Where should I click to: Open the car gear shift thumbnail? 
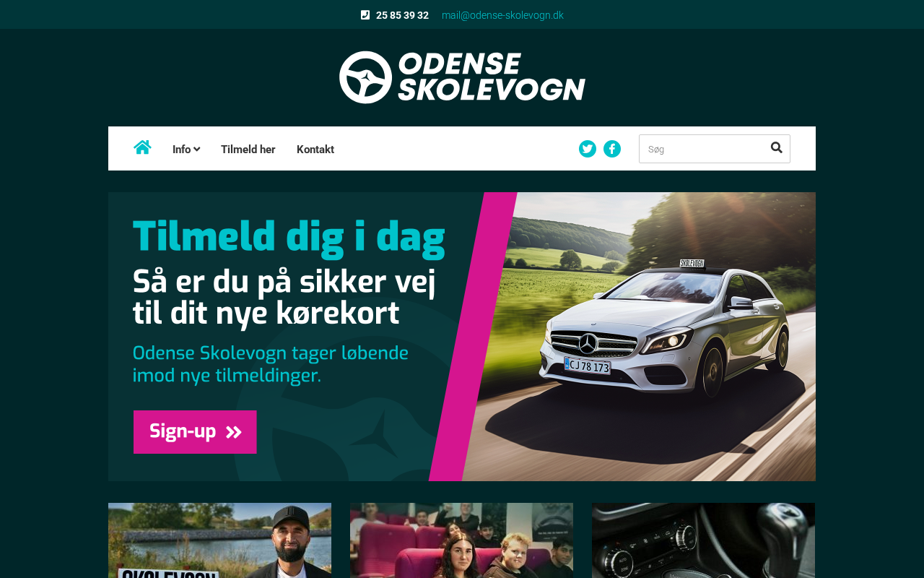coord(703,540)
